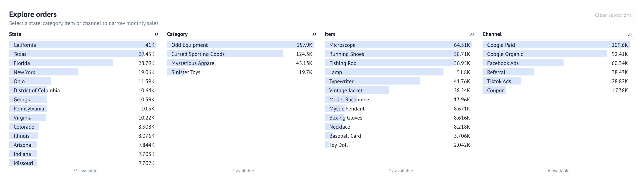
Task: Select the Facebook Ads channel
Action: click(x=556, y=63)
